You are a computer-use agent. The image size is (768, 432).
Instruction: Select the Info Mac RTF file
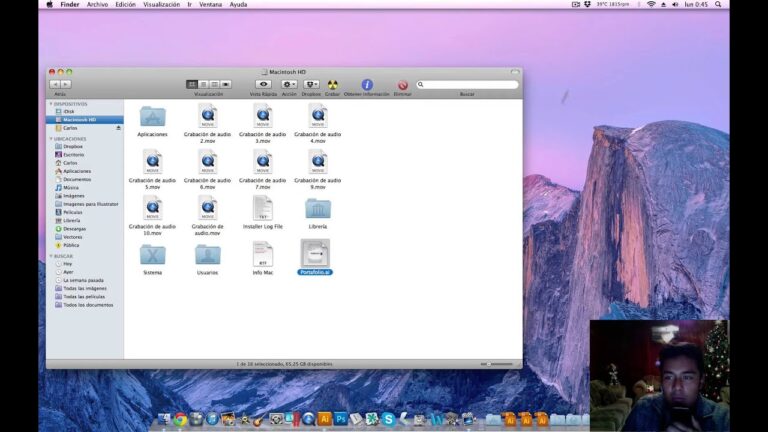(x=263, y=254)
